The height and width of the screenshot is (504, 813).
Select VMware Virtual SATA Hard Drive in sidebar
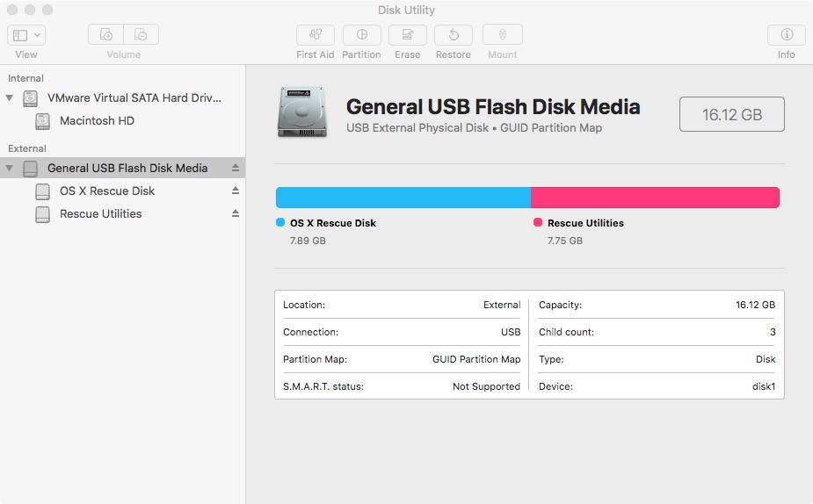click(122, 97)
